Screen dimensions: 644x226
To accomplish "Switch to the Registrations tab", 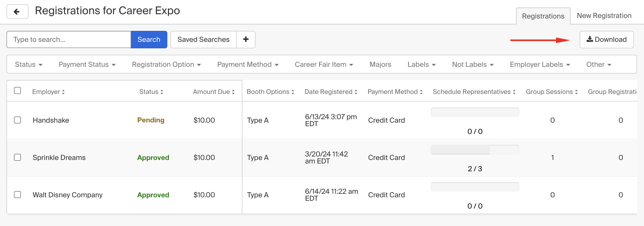I will (x=543, y=16).
